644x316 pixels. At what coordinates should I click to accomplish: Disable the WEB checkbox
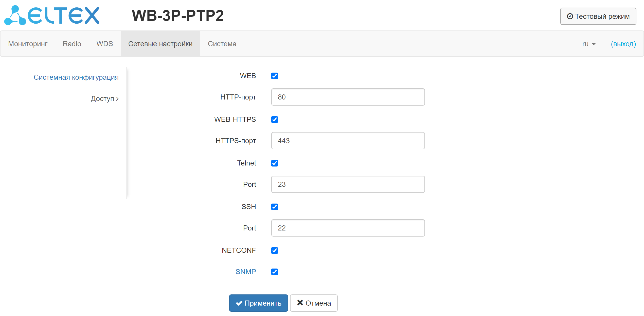pyautogui.click(x=274, y=76)
